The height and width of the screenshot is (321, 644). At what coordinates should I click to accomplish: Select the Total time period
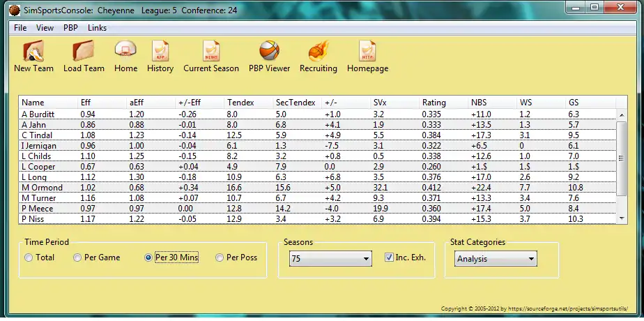[x=29, y=257]
